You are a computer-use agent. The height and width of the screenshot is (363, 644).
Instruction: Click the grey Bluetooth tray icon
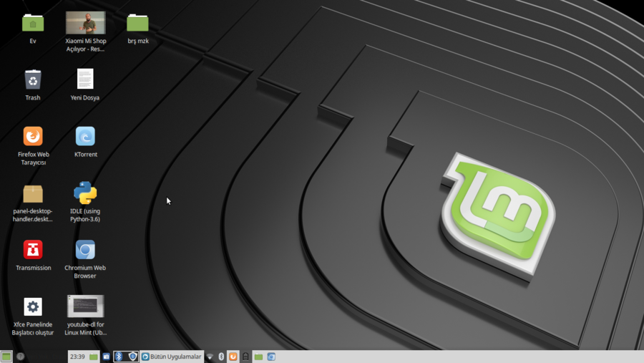(x=221, y=357)
